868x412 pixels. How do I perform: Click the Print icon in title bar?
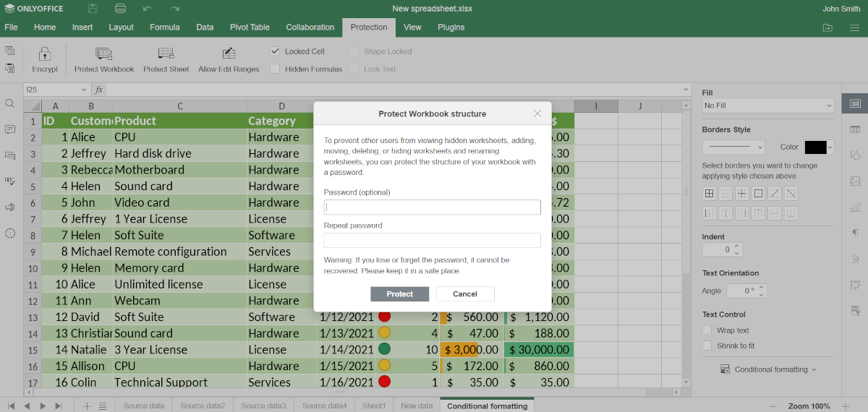(120, 9)
